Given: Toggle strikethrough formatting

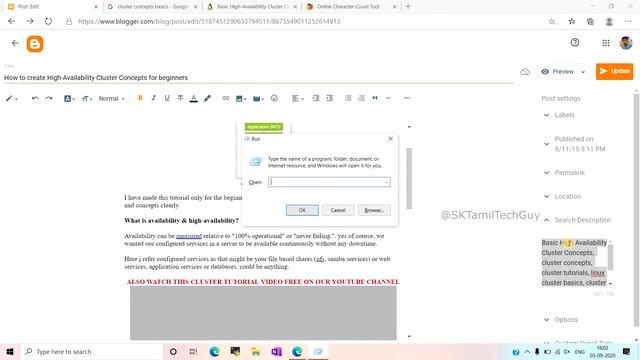Looking at the screenshot, I should pyautogui.click(x=180, y=98).
